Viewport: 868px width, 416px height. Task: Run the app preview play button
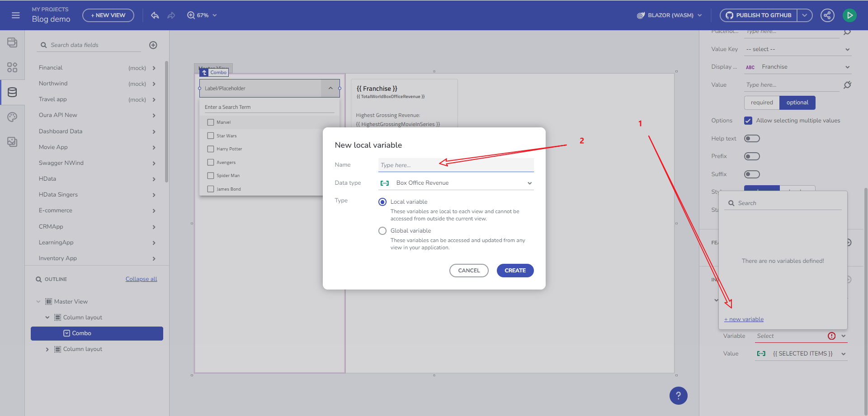click(849, 15)
